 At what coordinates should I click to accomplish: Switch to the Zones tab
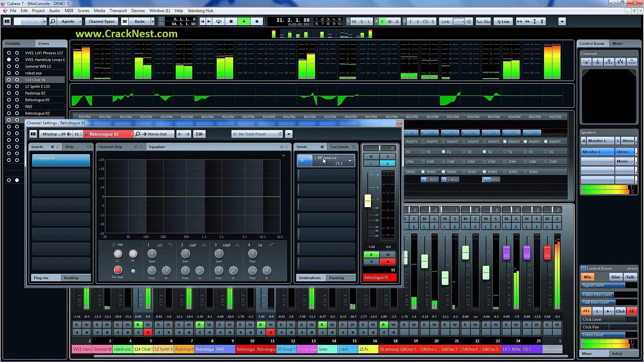(44, 44)
